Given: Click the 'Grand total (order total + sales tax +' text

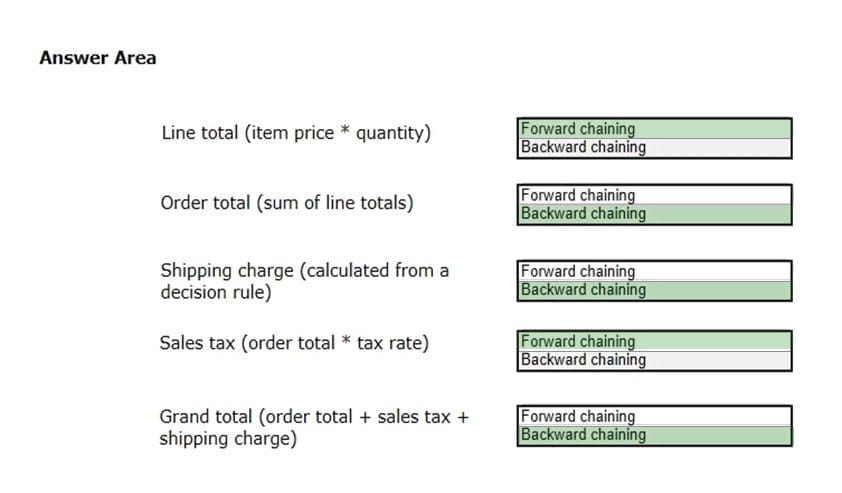Looking at the screenshot, I should point(314,417).
